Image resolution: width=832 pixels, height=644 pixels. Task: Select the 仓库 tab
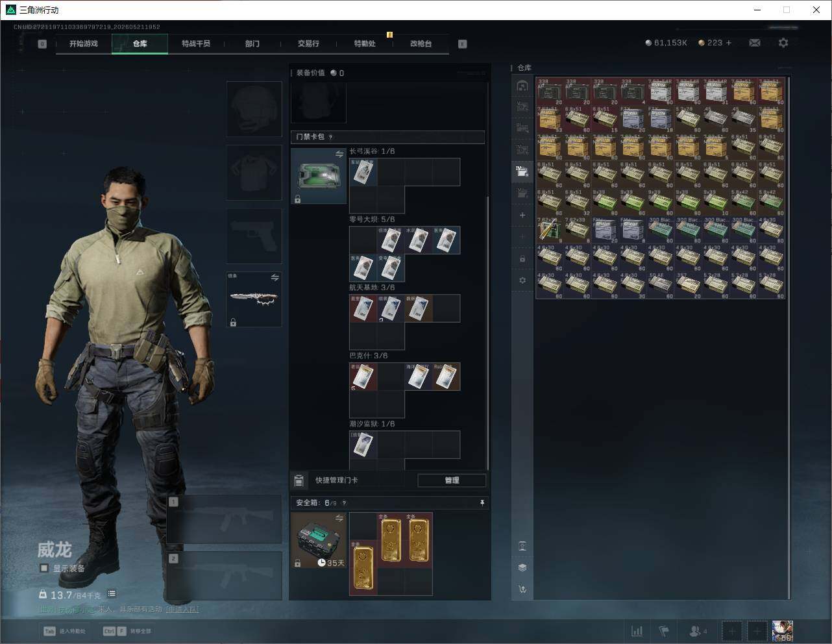(x=140, y=43)
